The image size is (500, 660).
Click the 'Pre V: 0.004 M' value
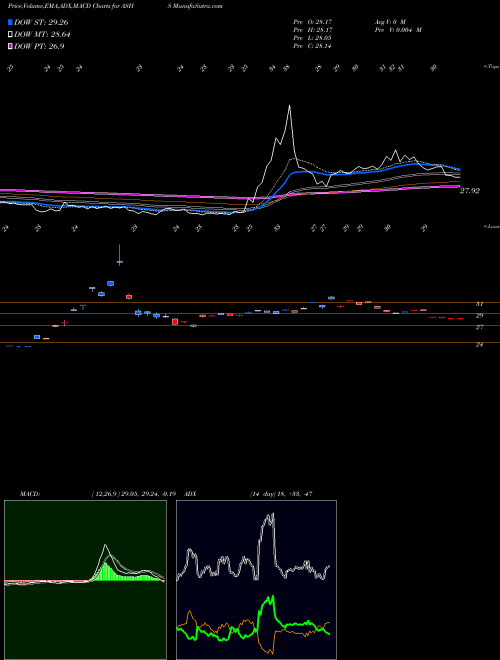pyautogui.click(x=398, y=30)
